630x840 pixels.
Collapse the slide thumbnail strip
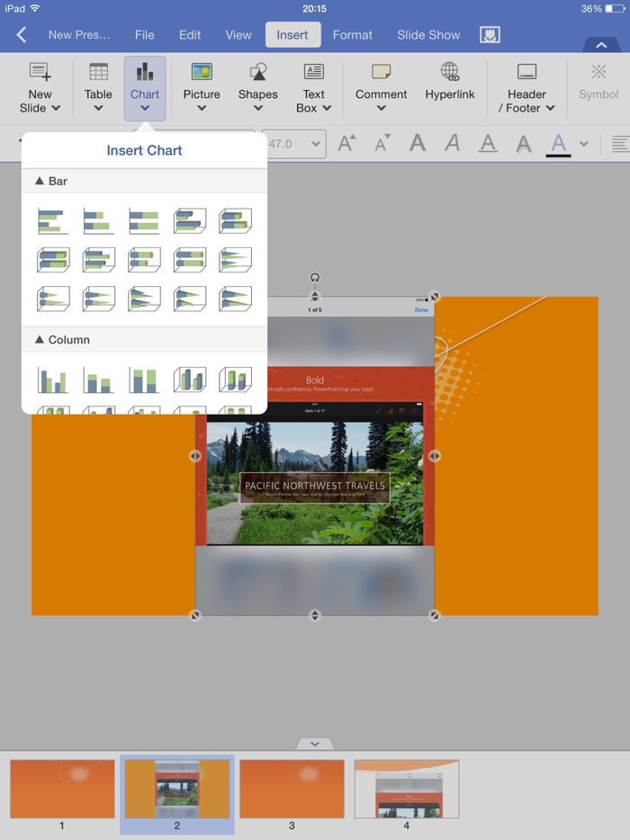click(x=315, y=744)
